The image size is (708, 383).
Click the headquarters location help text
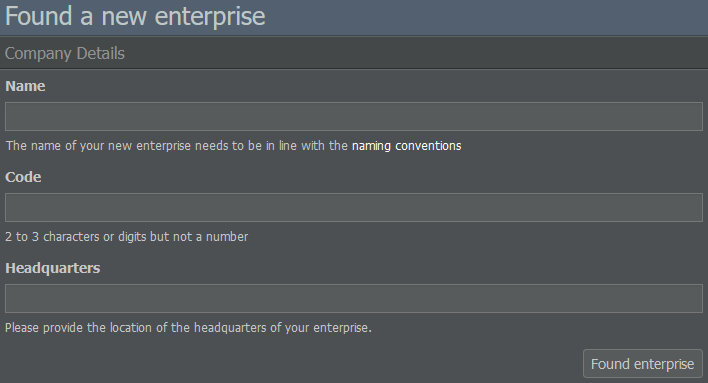pyautogui.click(x=188, y=327)
